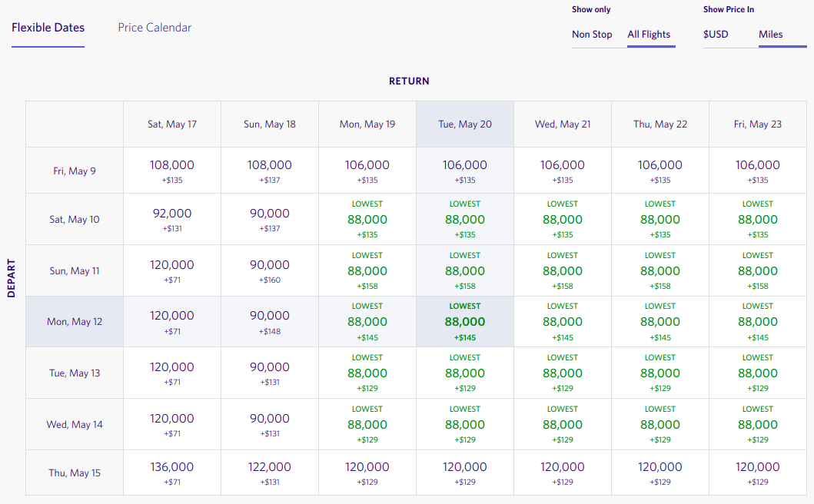Select Tue, May 13 depart row header

pyautogui.click(x=75, y=373)
